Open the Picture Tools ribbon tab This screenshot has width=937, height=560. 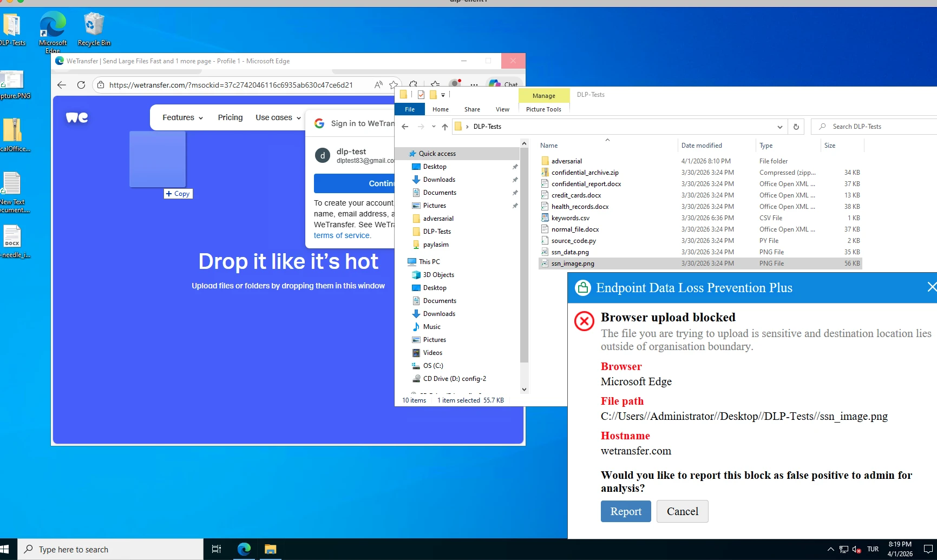543,109
